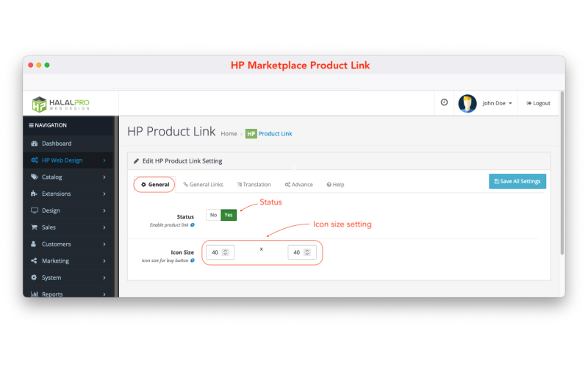Click the macOS red close window button
The height and width of the screenshot is (368, 588).
pos(31,65)
